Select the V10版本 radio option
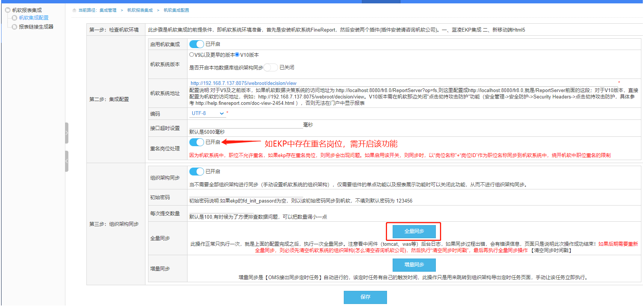Screen dimensions: 644x307 (237, 54)
